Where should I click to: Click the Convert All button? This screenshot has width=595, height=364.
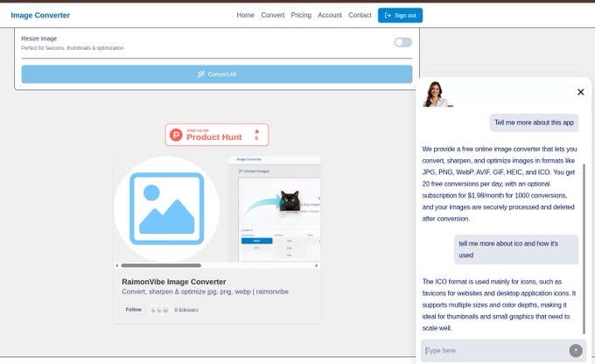(217, 74)
